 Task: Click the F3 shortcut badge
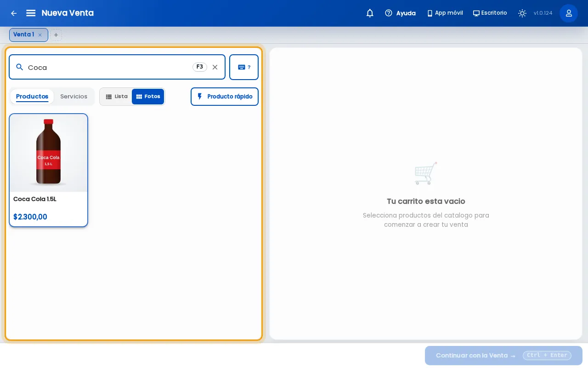click(x=200, y=67)
